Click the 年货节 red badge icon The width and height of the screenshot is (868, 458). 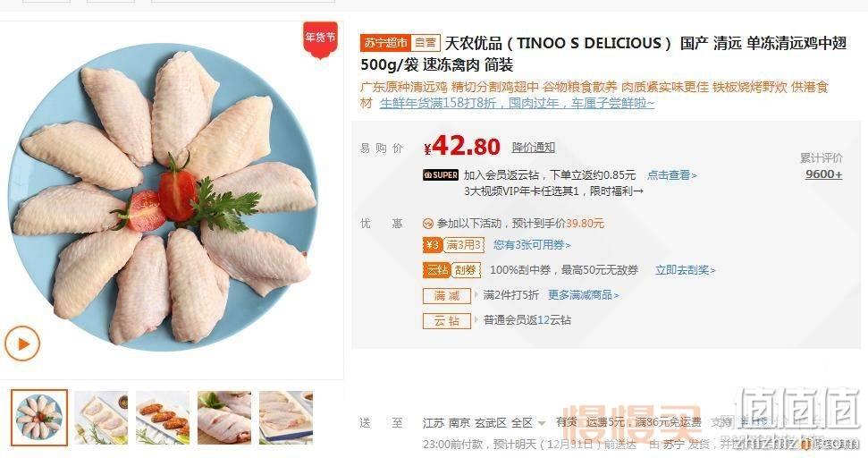[320, 38]
